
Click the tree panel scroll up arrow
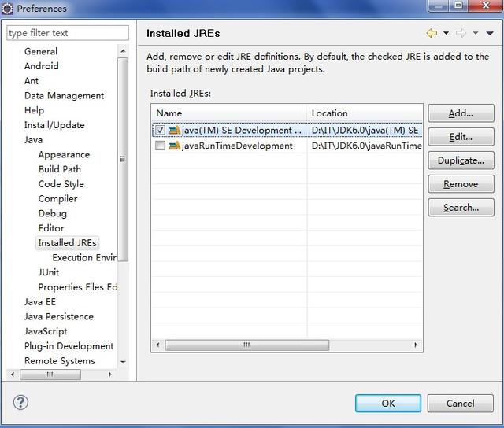123,51
